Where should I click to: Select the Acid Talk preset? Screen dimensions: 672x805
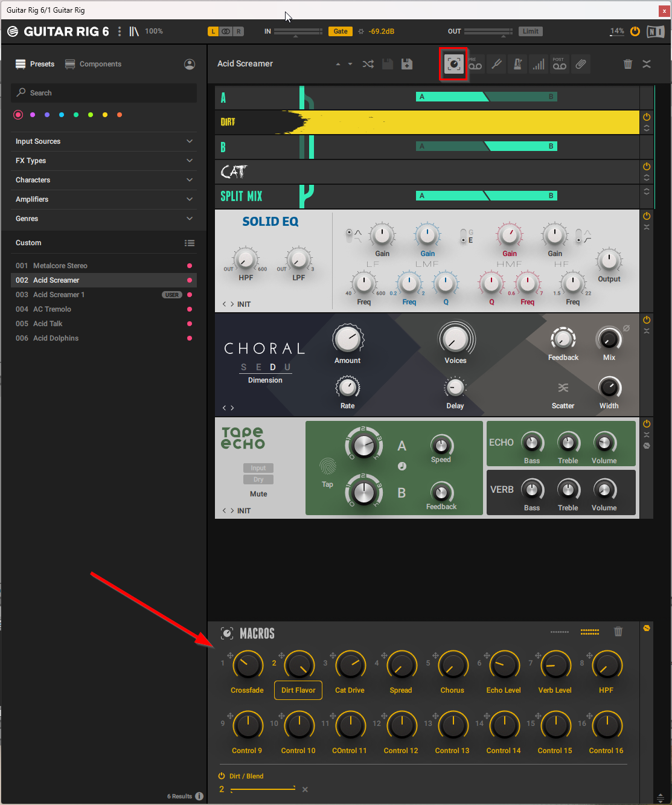coord(104,324)
